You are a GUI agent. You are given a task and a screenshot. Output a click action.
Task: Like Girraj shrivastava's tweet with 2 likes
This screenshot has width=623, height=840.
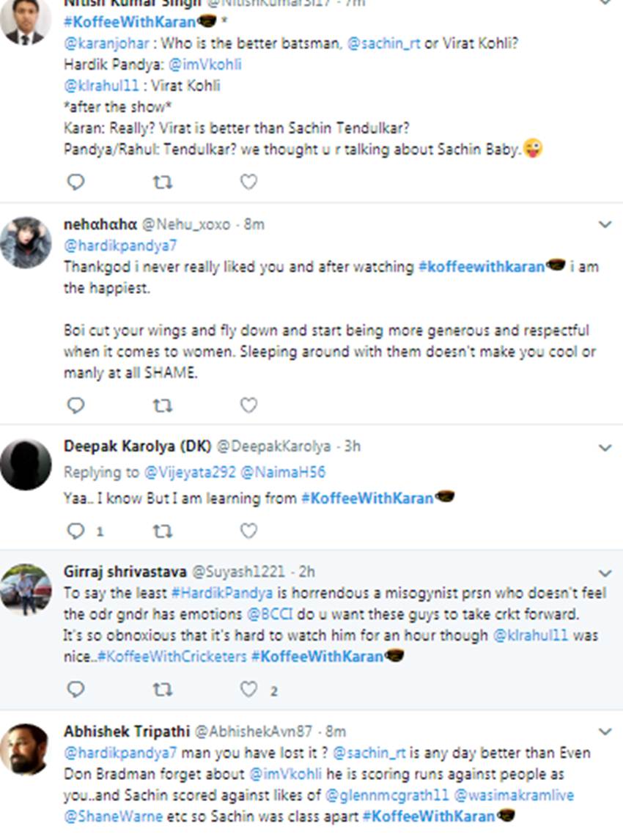click(249, 689)
